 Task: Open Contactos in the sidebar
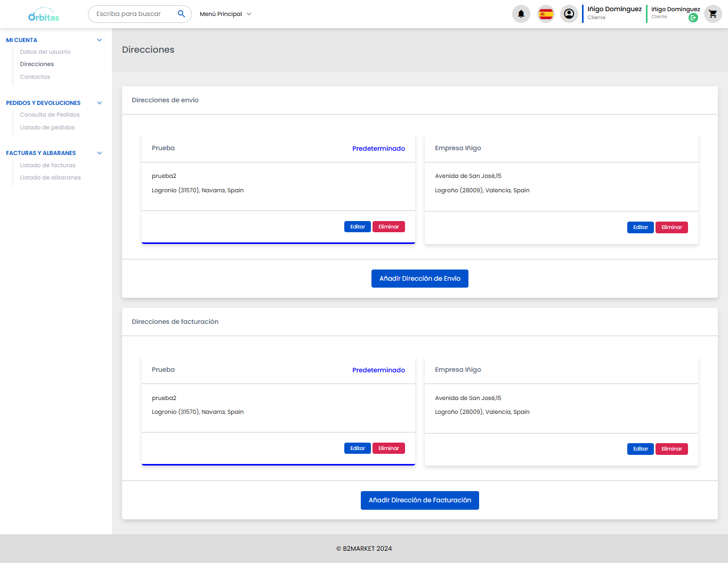coord(35,77)
